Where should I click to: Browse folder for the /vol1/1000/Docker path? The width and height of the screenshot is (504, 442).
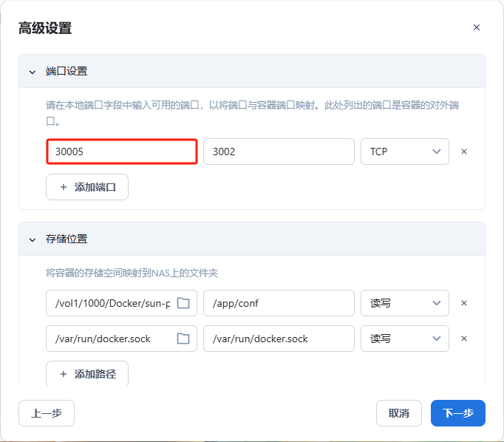(x=183, y=303)
